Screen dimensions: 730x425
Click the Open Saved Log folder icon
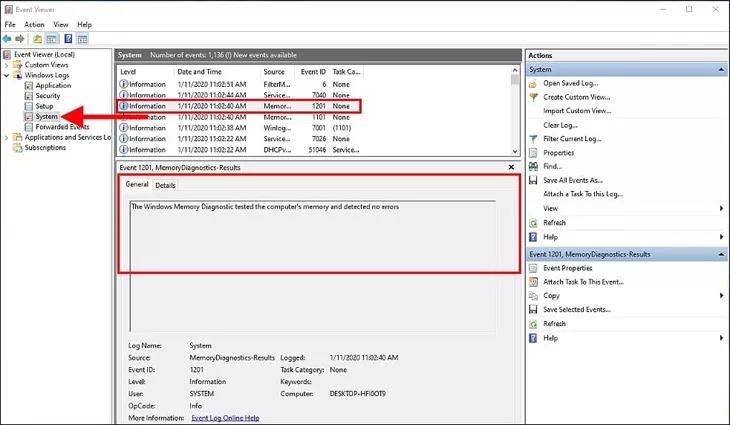coord(534,84)
